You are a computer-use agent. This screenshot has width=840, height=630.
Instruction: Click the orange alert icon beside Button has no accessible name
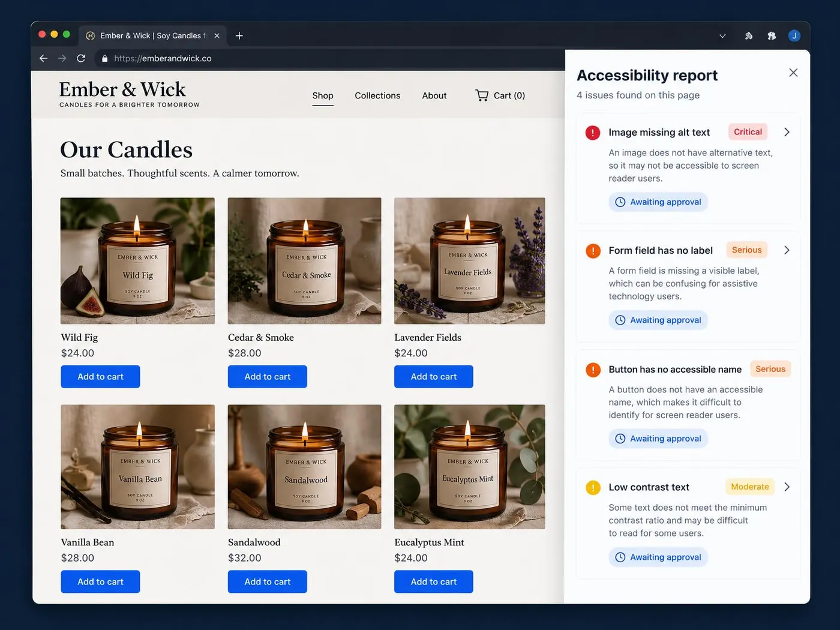[x=593, y=370]
